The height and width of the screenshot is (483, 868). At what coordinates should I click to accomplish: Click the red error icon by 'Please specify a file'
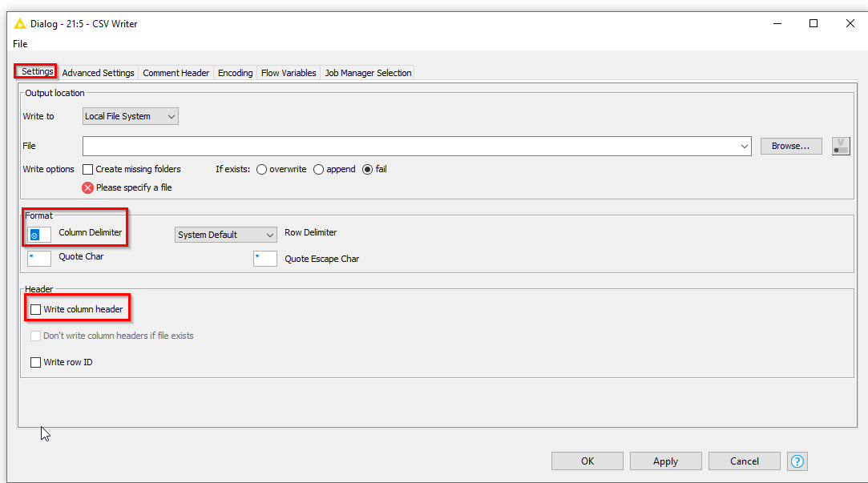point(87,187)
